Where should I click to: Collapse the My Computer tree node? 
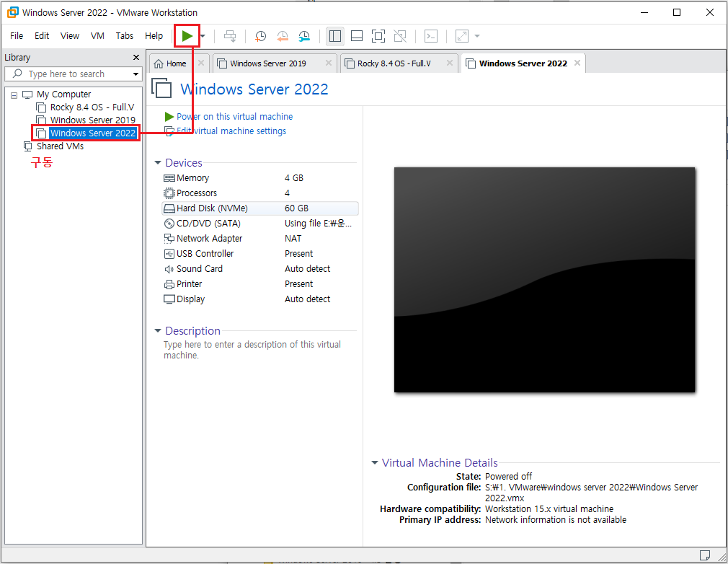(x=14, y=94)
